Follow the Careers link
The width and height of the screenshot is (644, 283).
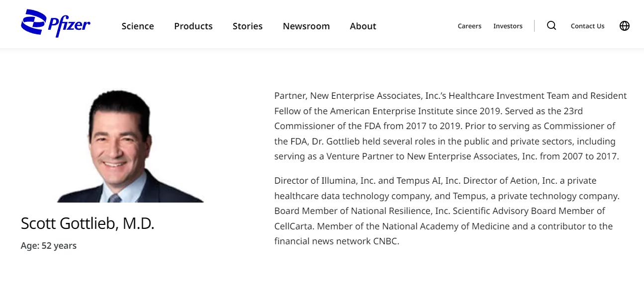(469, 26)
